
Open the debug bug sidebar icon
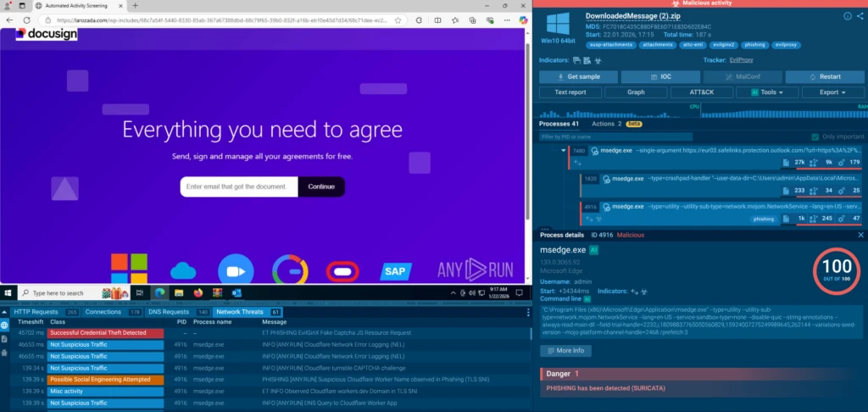coord(4,352)
